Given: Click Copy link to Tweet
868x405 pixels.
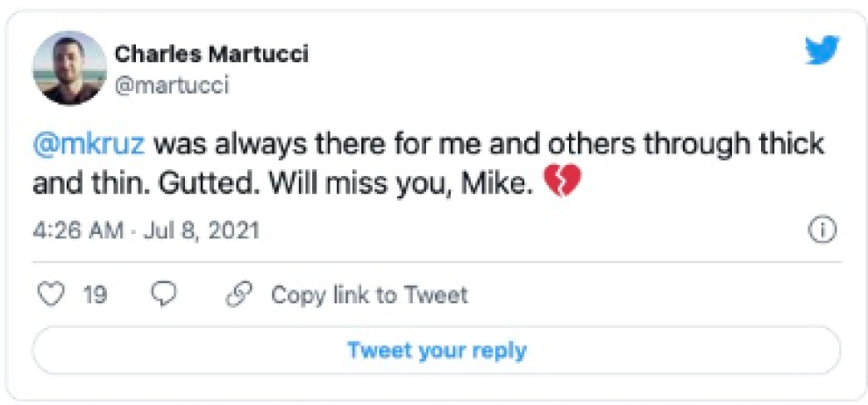Looking at the screenshot, I should click(x=369, y=295).
